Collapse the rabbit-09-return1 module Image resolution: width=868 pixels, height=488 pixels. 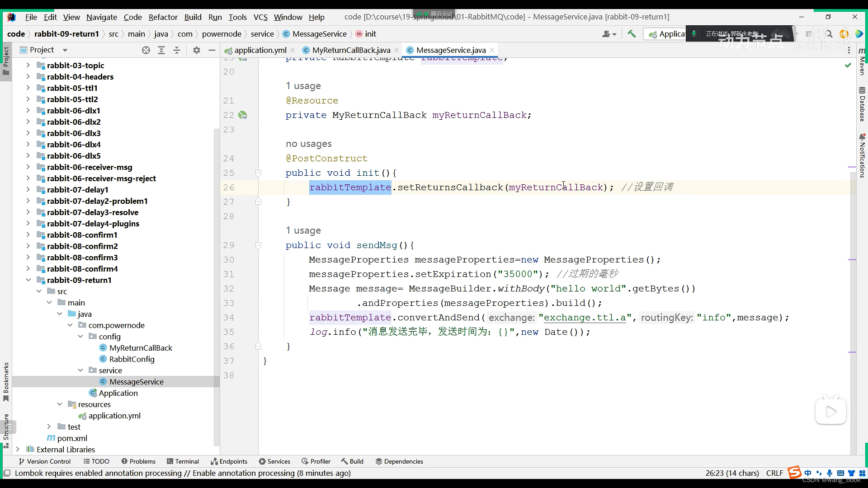[28, 280]
